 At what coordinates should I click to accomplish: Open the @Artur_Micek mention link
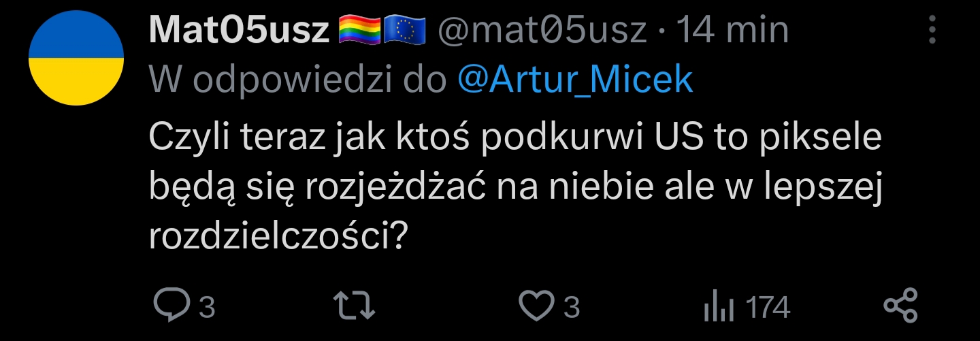click(575, 80)
